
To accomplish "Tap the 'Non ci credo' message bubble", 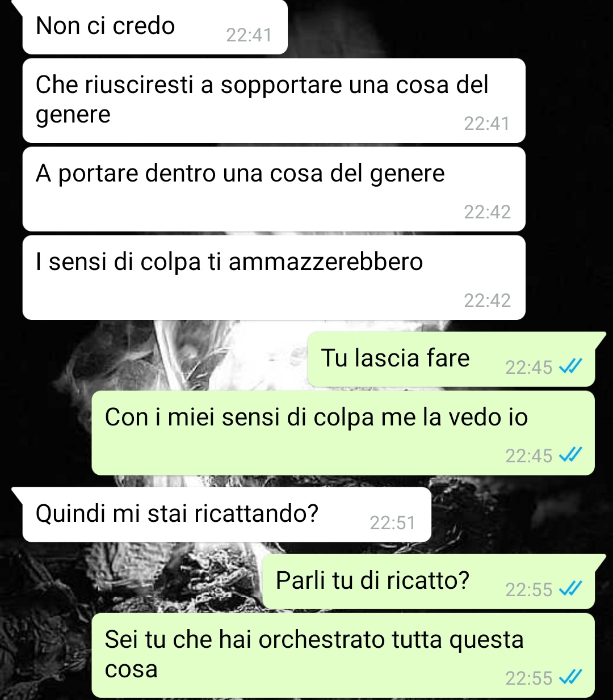I will [x=155, y=27].
